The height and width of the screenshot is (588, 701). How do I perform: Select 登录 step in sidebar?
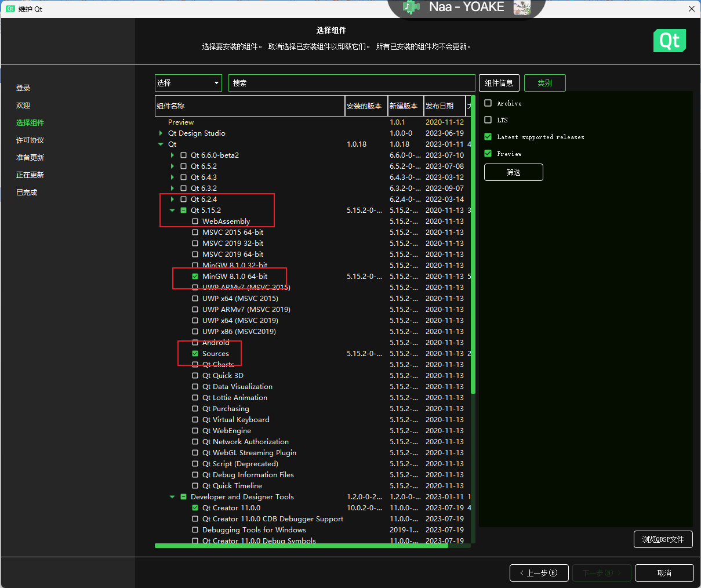(x=23, y=88)
